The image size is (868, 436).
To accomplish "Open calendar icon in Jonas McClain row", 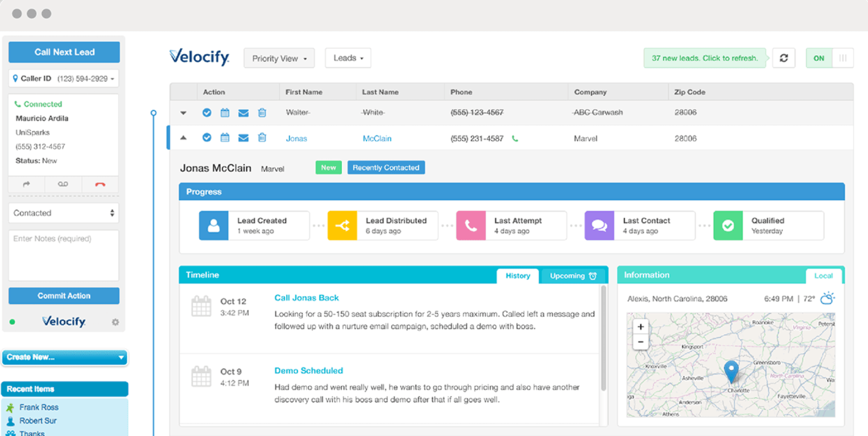I will [x=225, y=138].
